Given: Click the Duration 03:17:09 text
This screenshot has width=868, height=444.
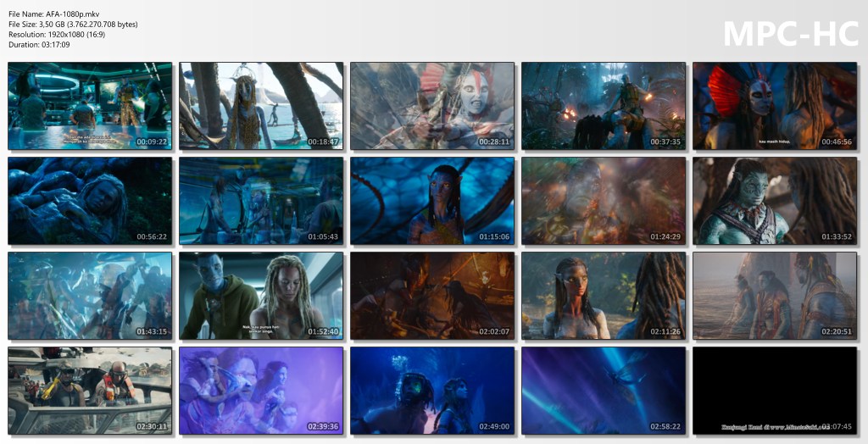Looking at the screenshot, I should (x=39, y=45).
